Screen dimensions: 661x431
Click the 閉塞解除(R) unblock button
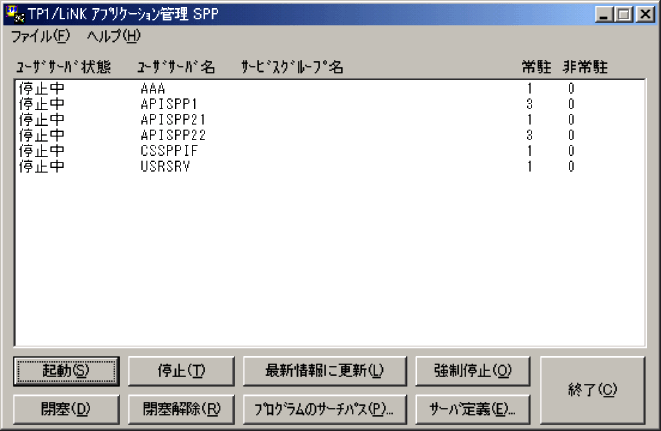pos(181,409)
